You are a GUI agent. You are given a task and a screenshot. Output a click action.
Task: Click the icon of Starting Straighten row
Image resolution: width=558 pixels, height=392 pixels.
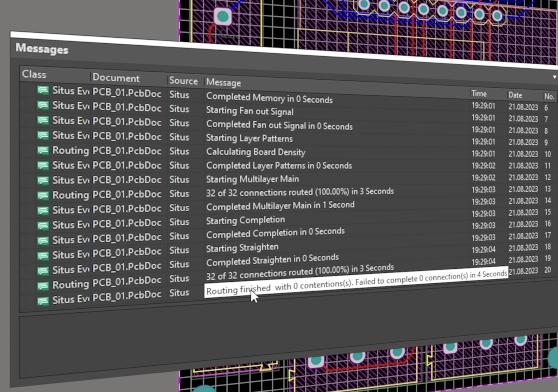coord(43,255)
